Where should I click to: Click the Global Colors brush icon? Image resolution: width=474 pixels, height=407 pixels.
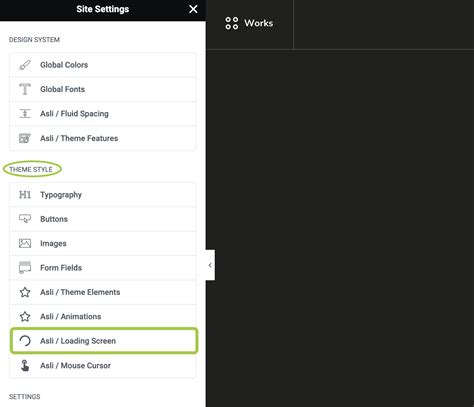(25, 65)
